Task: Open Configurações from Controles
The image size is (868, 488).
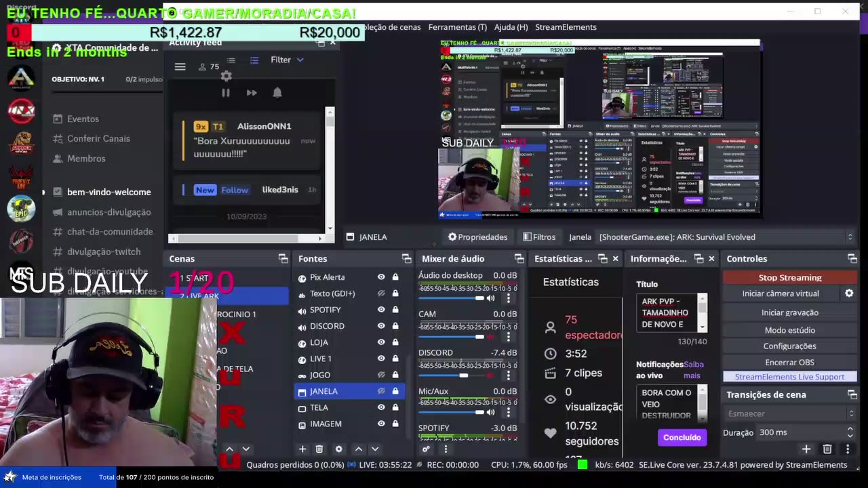Action: pyautogui.click(x=790, y=346)
